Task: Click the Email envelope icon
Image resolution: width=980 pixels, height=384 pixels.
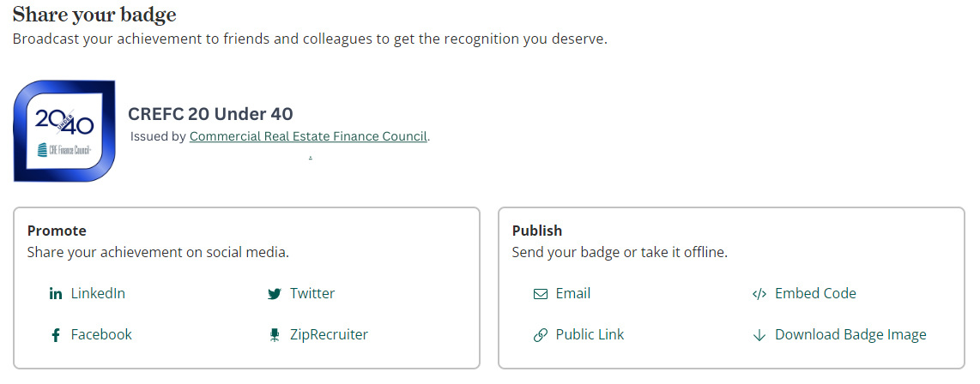Action: [540, 294]
